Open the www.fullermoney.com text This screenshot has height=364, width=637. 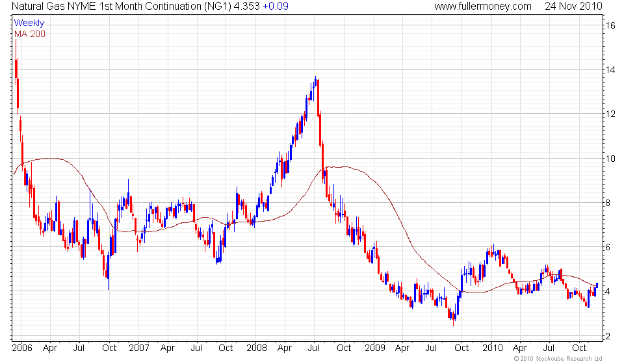click(482, 6)
